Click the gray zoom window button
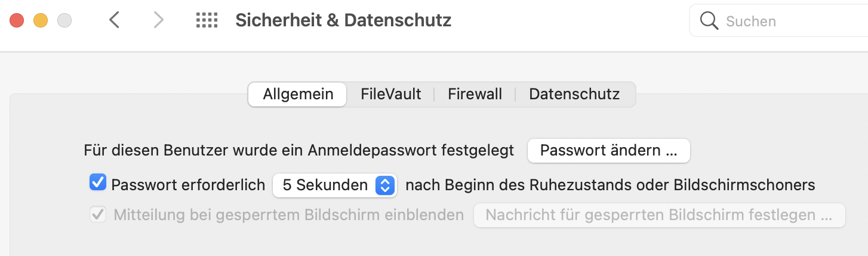The height and width of the screenshot is (256, 868). (x=64, y=21)
